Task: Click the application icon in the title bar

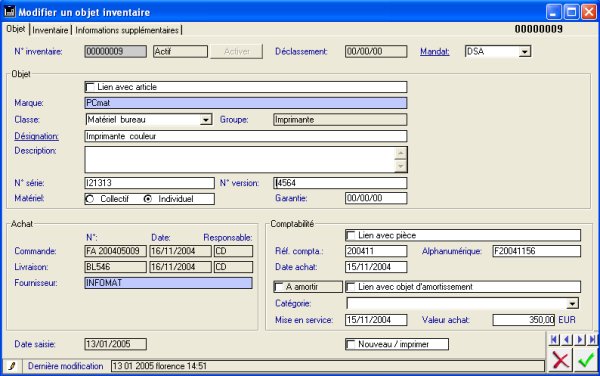Action: 9,12
